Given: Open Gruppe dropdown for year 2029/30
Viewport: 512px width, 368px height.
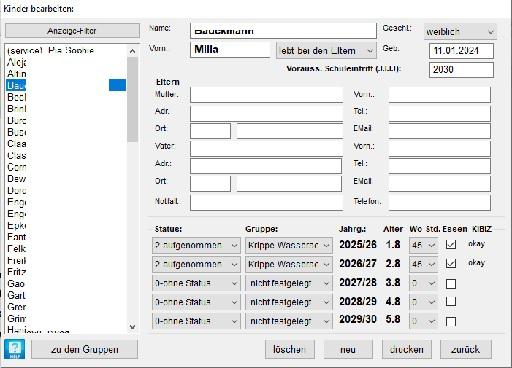Looking at the screenshot, I should pyautogui.click(x=289, y=321).
